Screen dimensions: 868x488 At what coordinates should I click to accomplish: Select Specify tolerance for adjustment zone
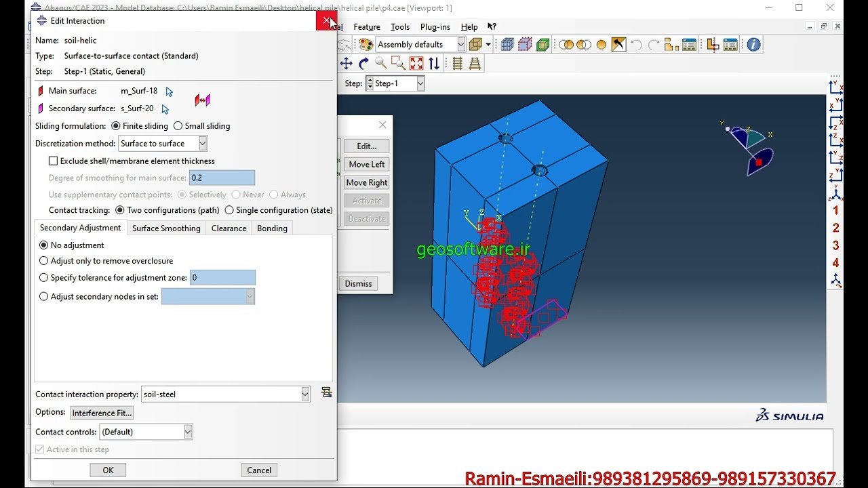(x=44, y=278)
